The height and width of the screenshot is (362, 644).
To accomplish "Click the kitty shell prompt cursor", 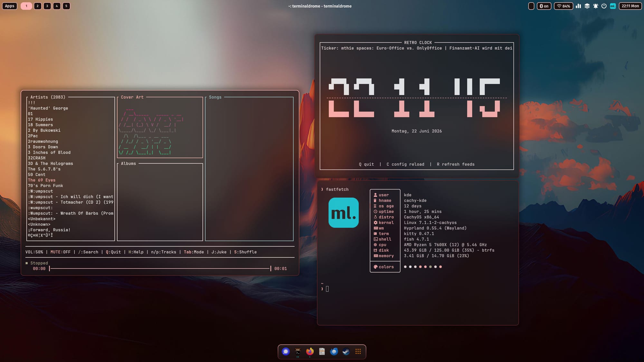I will pos(327,289).
